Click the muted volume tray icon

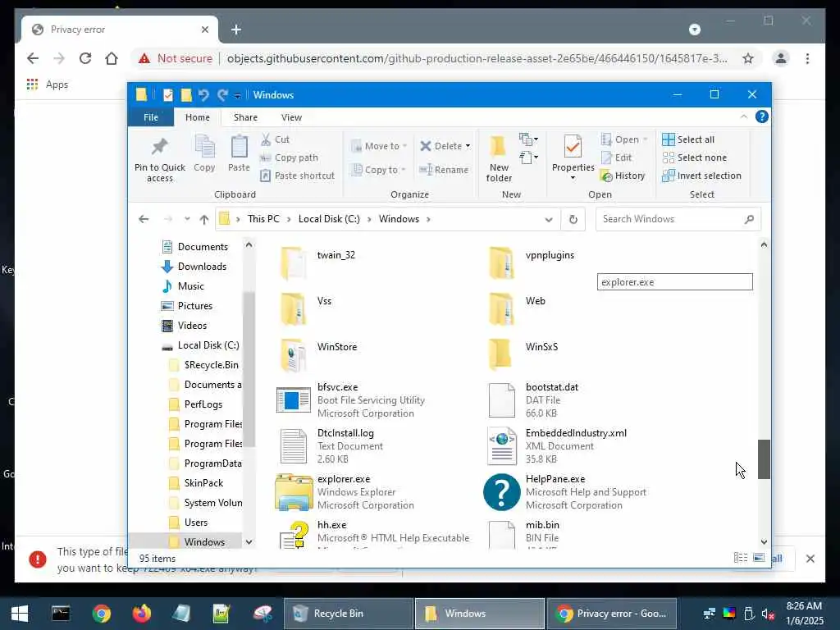pyautogui.click(x=768, y=614)
